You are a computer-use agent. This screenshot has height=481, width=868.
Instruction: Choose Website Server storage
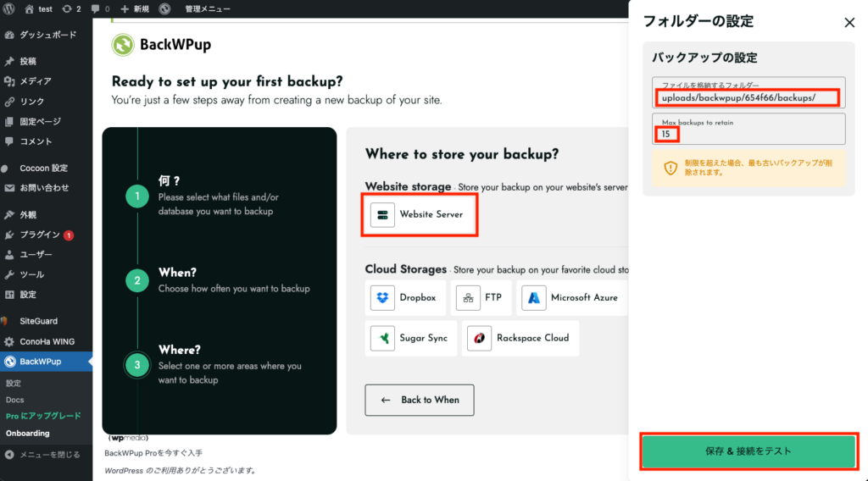[x=420, y=214]
